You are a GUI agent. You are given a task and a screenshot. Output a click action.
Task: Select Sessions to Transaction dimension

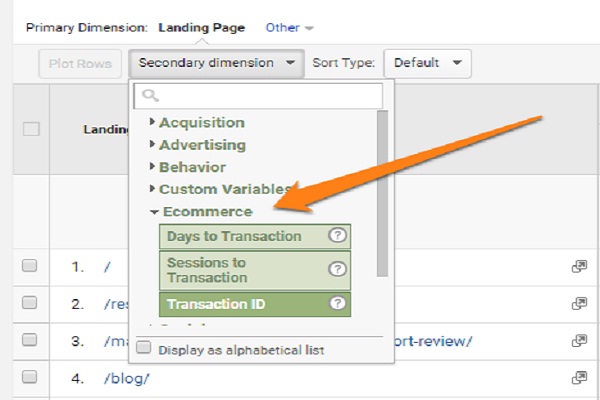click(x=255, y=270)
